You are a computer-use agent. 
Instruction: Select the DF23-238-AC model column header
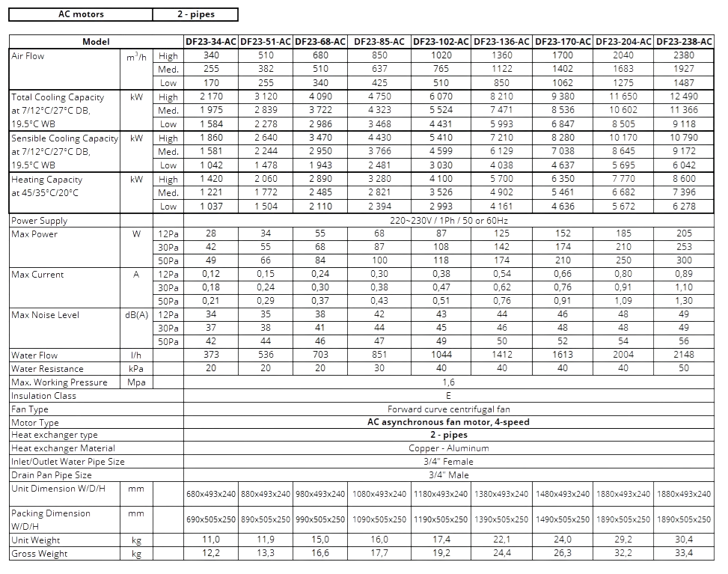(x=684, y=42)
